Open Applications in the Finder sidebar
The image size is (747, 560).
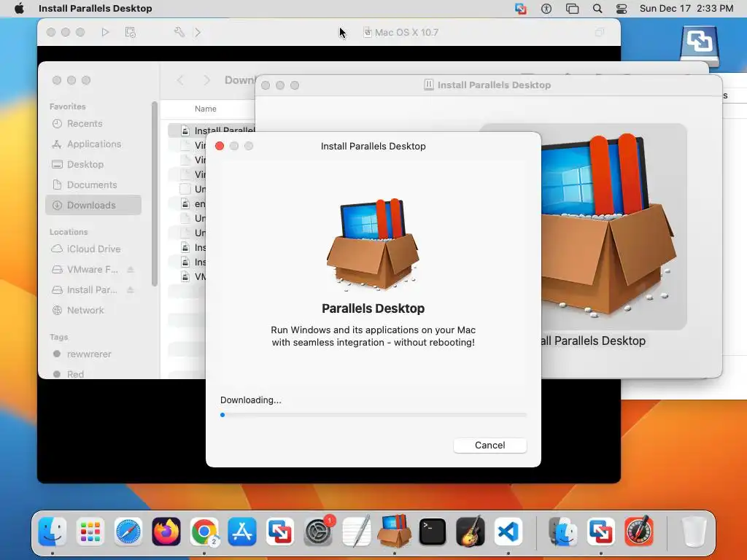tap(94, 144)
